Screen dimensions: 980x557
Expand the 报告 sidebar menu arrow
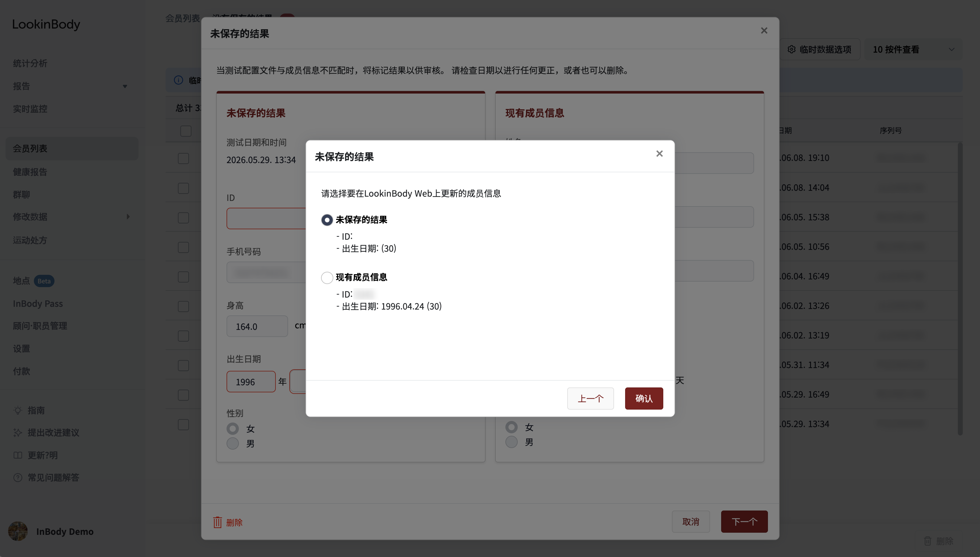(x=125, y=86)
